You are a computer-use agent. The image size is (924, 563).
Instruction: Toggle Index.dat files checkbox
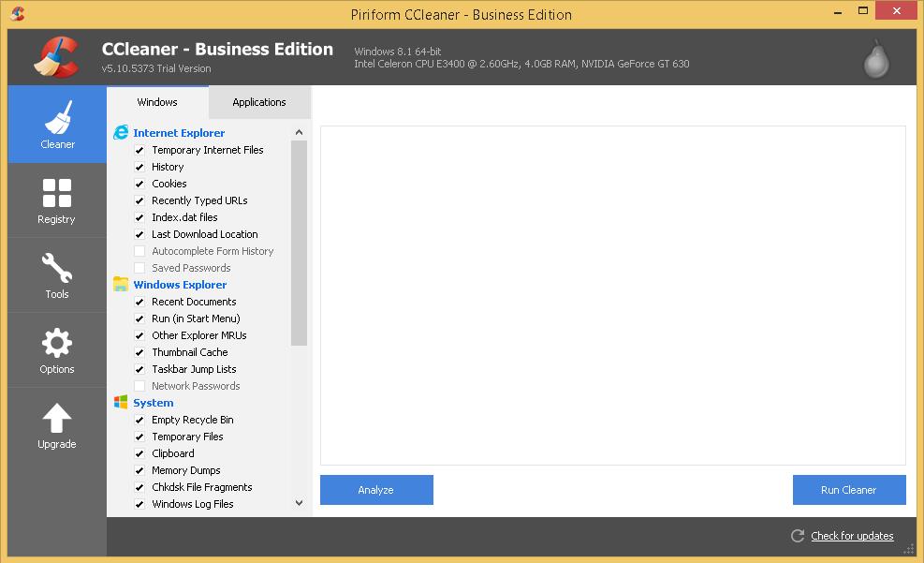pyautogui.click(x=139, y=217)
